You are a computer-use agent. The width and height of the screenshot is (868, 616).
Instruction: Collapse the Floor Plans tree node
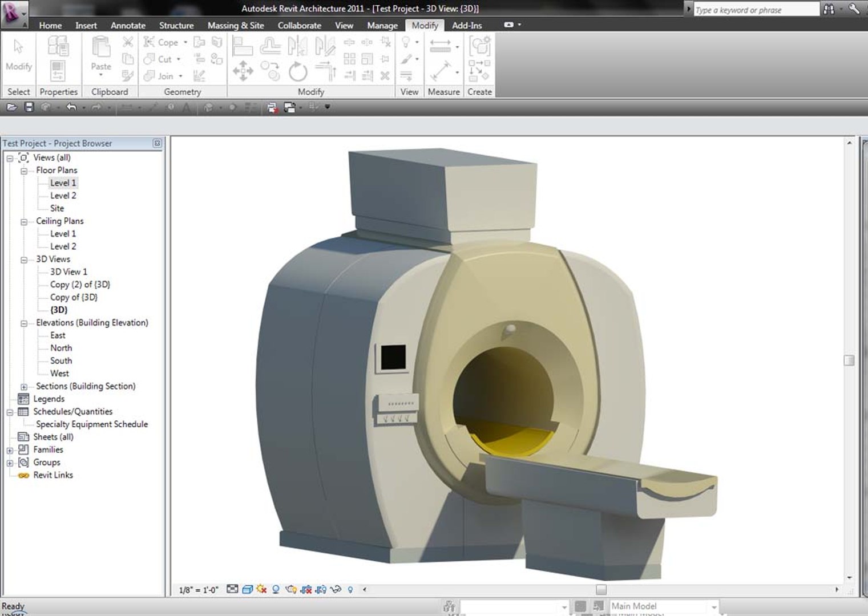click(24, 171)
